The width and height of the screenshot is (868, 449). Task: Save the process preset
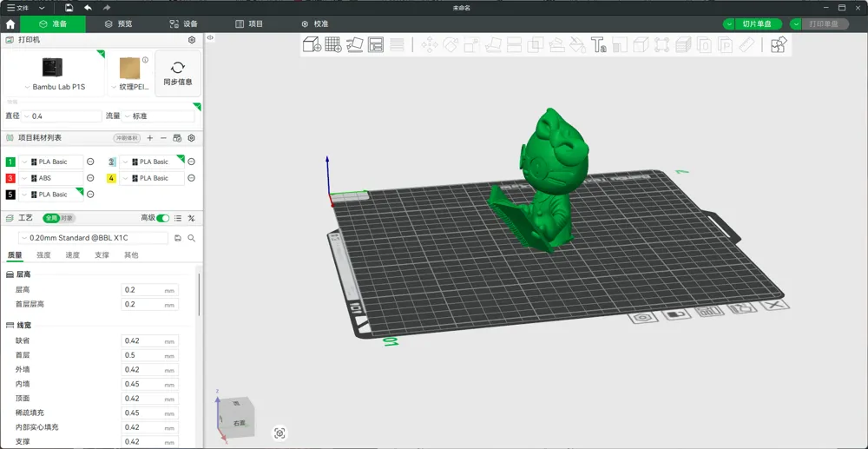pos(178,238)
